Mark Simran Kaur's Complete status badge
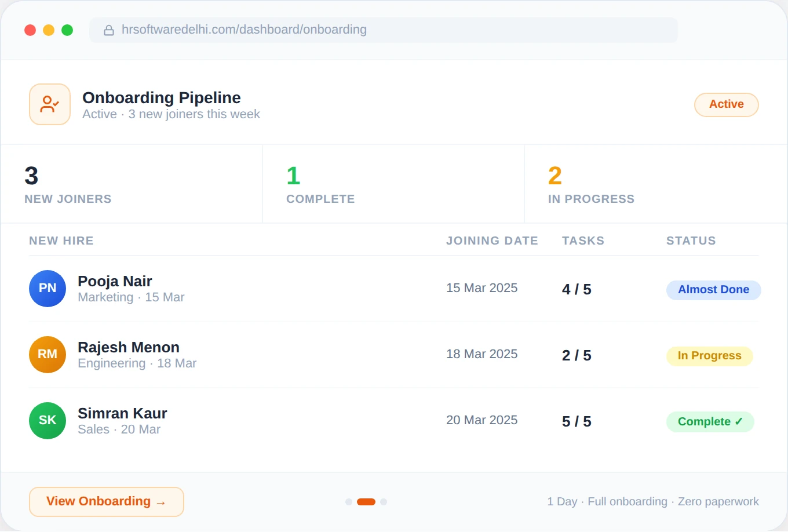The height and width of the screenshot is (532, 788). (710, 421)
